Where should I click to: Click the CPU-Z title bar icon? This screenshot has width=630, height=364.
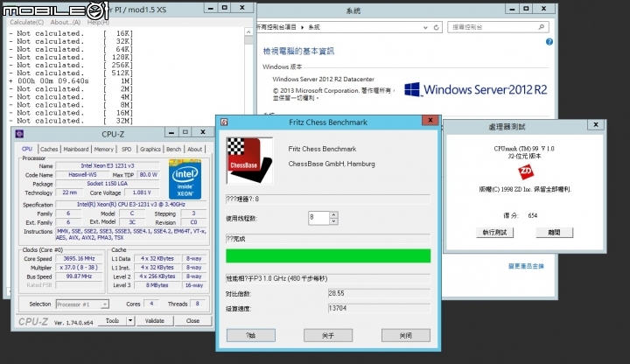[x=19, y=134]
